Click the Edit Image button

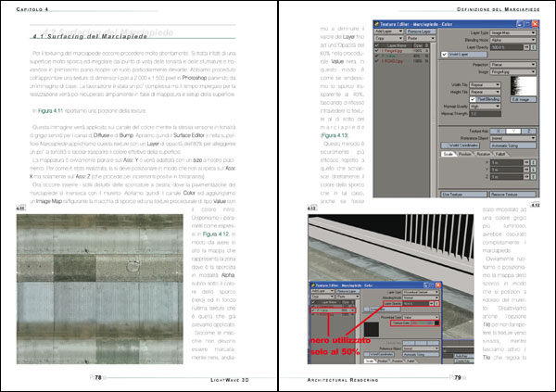coord(524,100)
